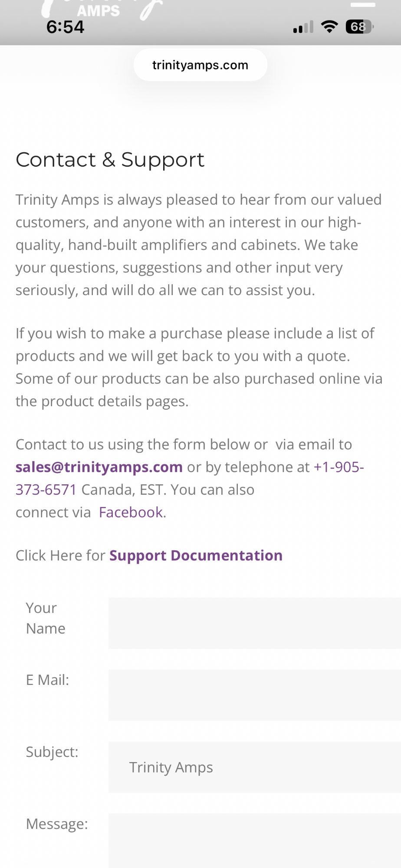This screenshot has width=401, height=868.
Task: Focus the Your Name input field
Action: tap(255, 623)
